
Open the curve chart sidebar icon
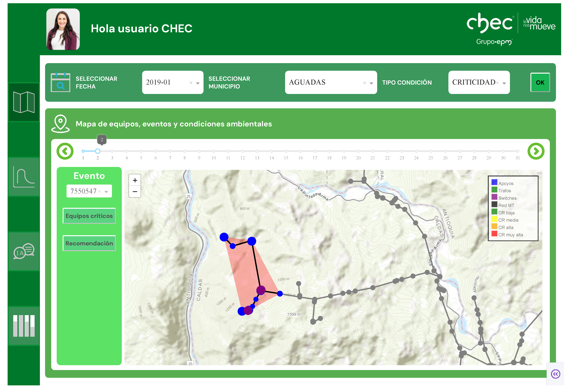[x=24, y=177]
